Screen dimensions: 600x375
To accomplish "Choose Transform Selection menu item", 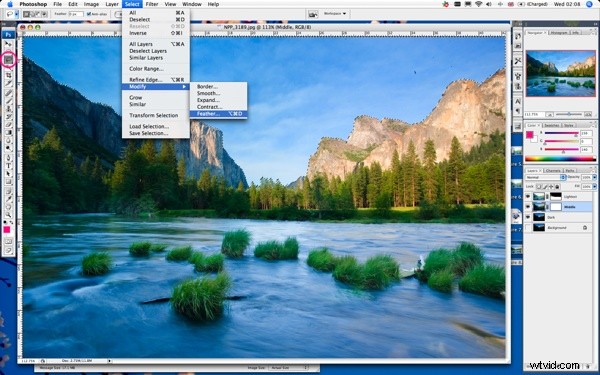I will click(156, 116).
